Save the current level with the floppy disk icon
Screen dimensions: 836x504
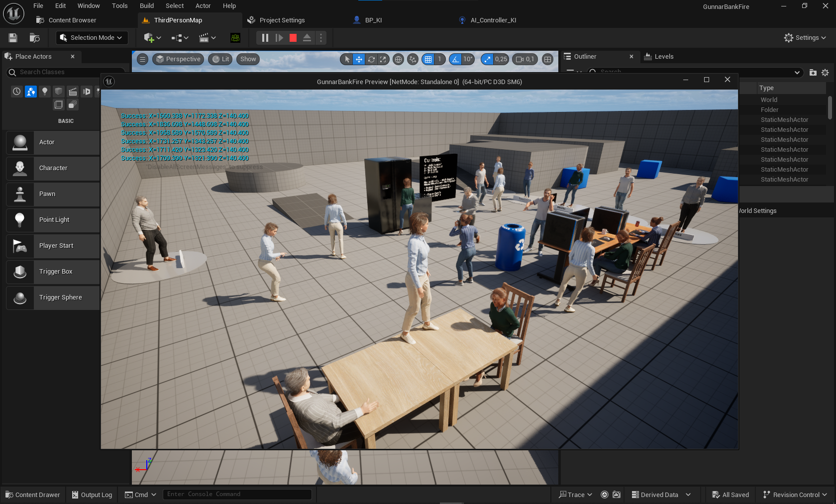[x=13, y=38]
